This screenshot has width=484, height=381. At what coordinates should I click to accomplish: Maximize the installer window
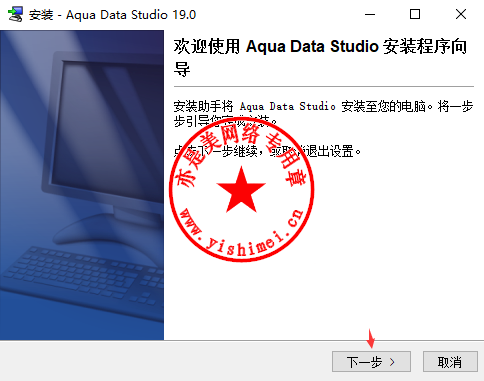(415, 14)
